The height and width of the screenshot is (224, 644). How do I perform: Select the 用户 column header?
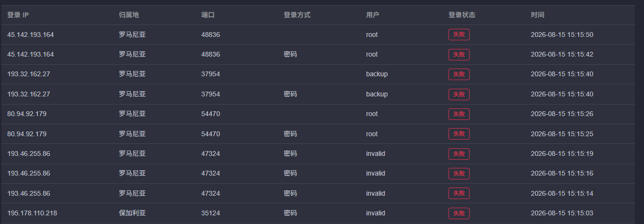pyautogui.click(x=373, y=15)
